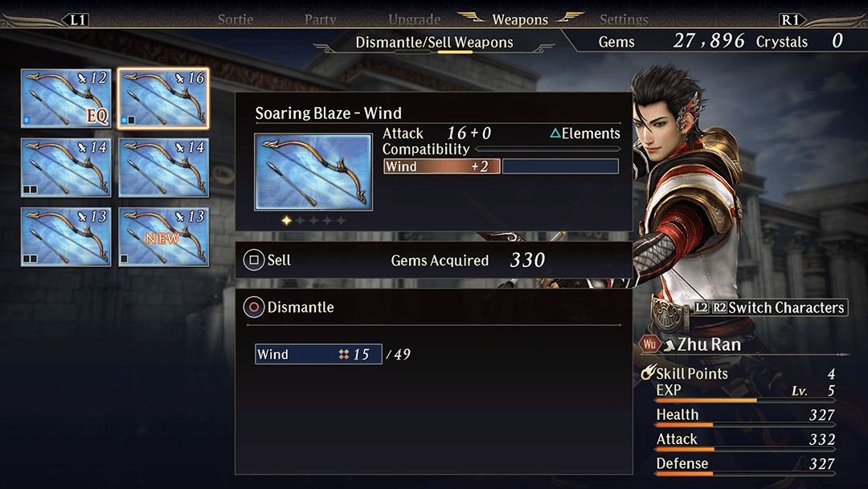The image size is (868, 489).
Task: Select the equipped bow with attack 12
Action: [x=66, y=98]
